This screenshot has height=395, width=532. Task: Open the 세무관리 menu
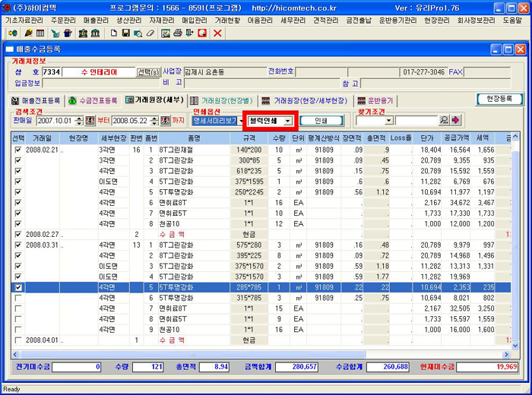coord(293,21)
